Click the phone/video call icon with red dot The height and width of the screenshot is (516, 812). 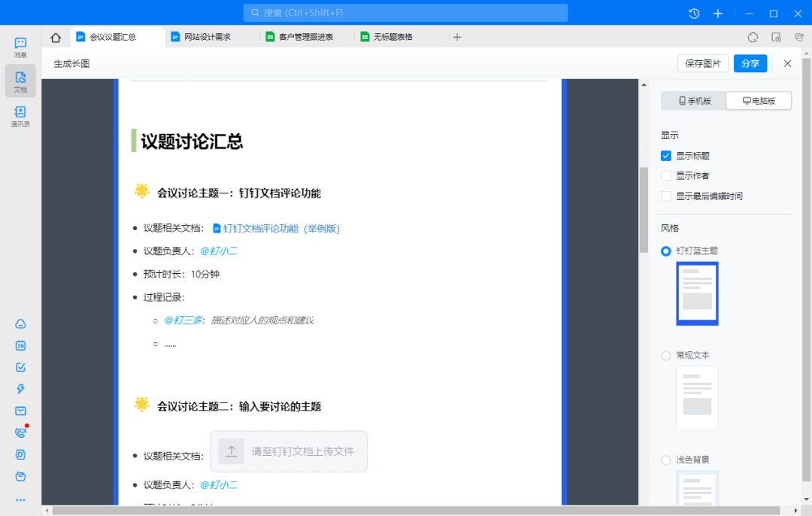coord(20,433)
